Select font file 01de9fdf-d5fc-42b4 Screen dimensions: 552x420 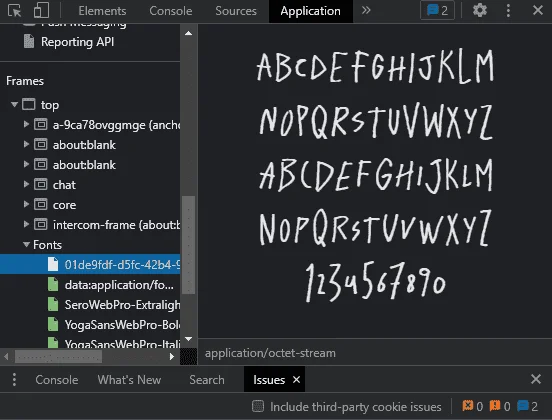coord(90,264)
